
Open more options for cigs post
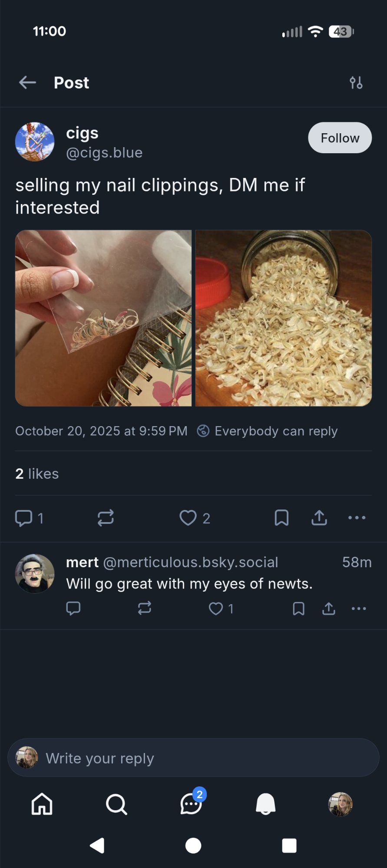point(357,518)
